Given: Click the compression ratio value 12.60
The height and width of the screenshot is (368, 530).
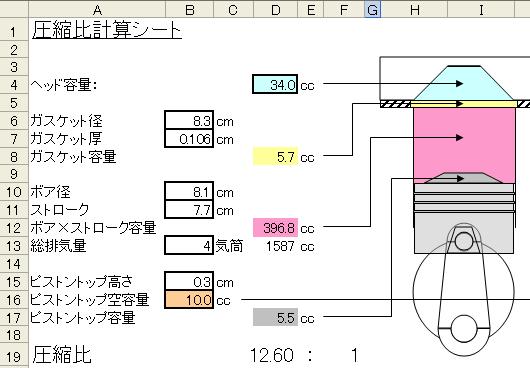Looking at the screenshot, I should coord(272,355).
